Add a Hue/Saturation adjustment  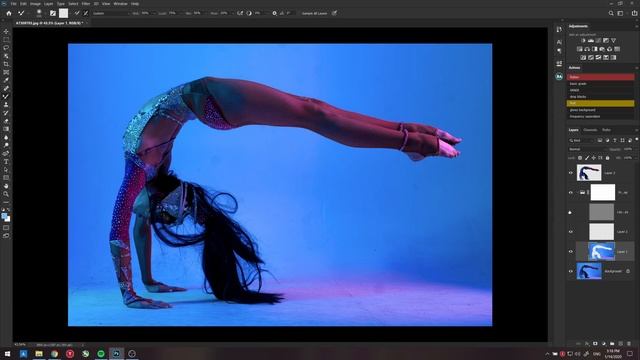580,49
